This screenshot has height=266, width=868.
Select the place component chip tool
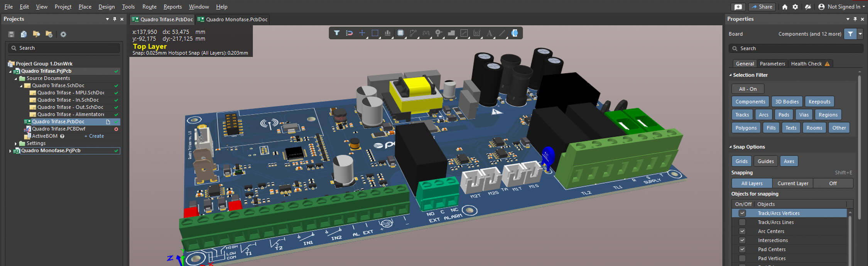400,33
